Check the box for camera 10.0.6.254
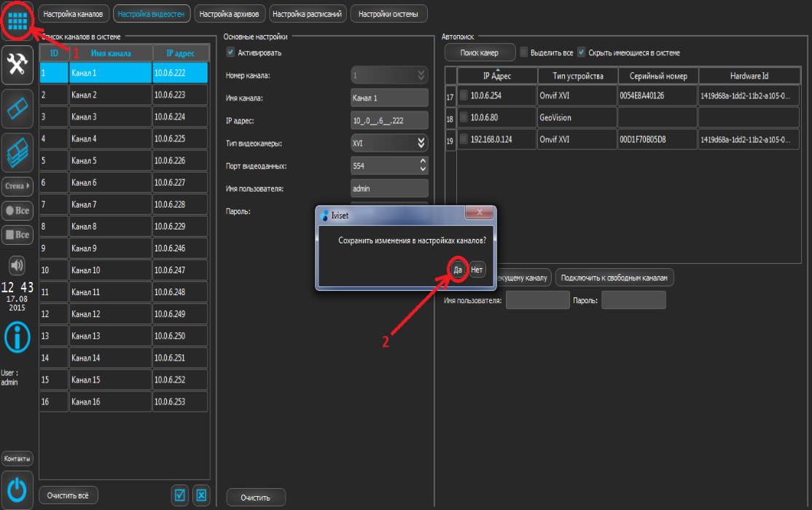 coord(464,95)
